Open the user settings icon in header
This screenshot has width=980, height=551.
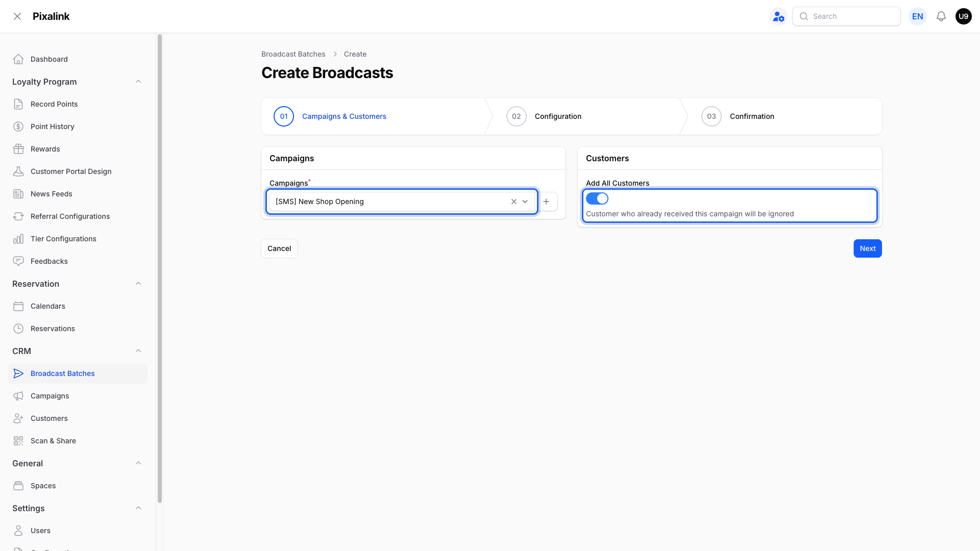point(778,16)
